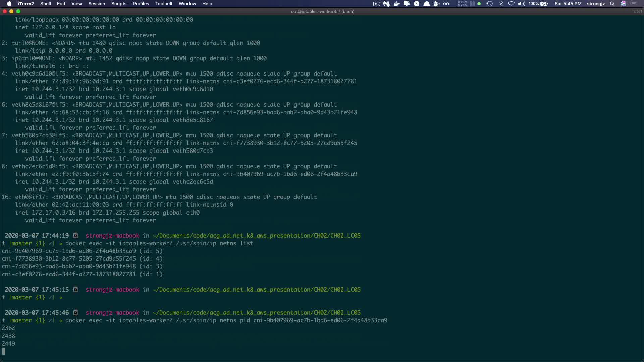This screenshot has width=644, height=362.
Task: Click the Spotlight search magnifier icon
Action: pos(612,4)
